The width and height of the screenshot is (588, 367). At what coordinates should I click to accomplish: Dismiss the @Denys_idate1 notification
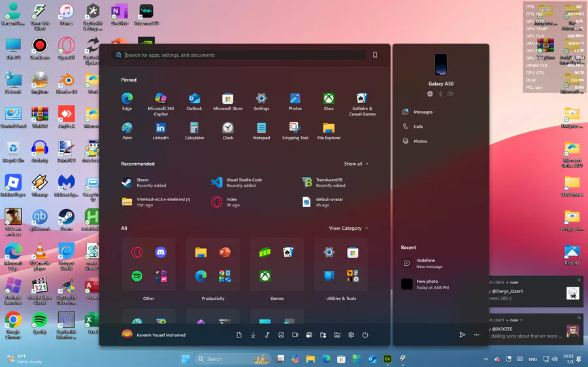[579, 280]
